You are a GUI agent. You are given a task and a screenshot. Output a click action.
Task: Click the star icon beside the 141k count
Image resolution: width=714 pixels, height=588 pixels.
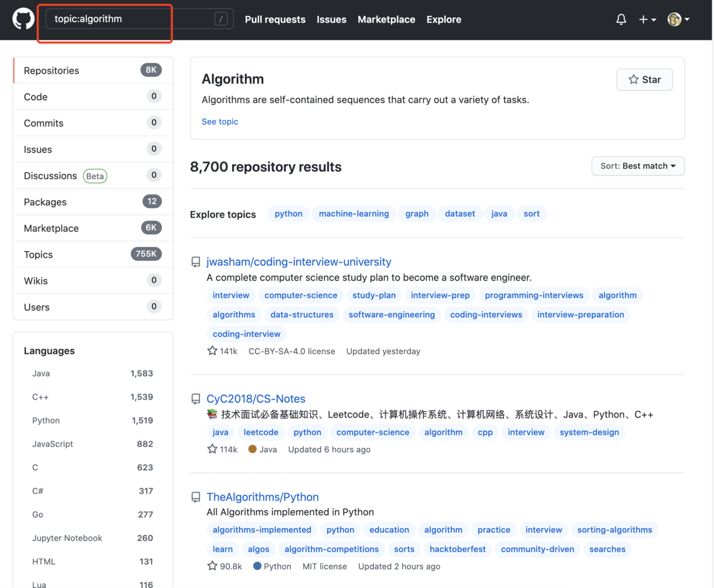pyautogui.click(x=212, y=350)
